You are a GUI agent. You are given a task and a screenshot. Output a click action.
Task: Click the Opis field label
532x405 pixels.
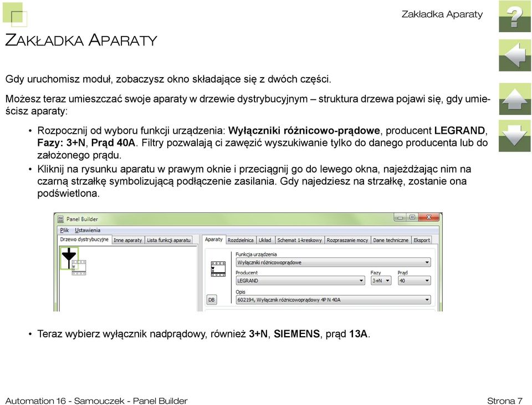point(240,292)
